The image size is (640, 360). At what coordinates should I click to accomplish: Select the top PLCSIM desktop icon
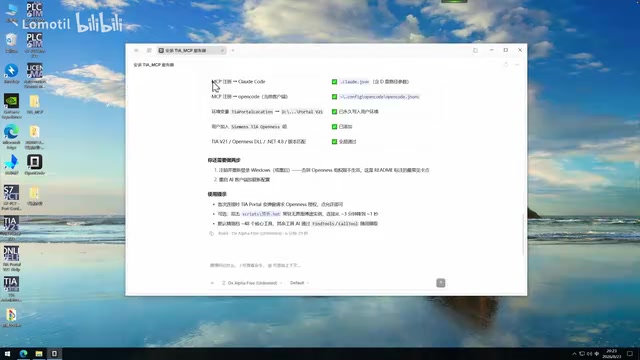(34, 11)
